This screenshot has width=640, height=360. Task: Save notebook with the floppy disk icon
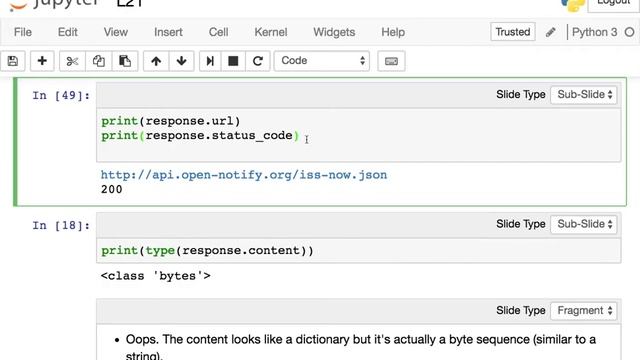(13, 61)
